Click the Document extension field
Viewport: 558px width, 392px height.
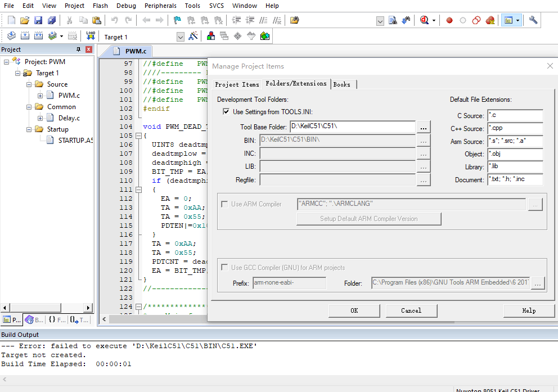point(515,179)
